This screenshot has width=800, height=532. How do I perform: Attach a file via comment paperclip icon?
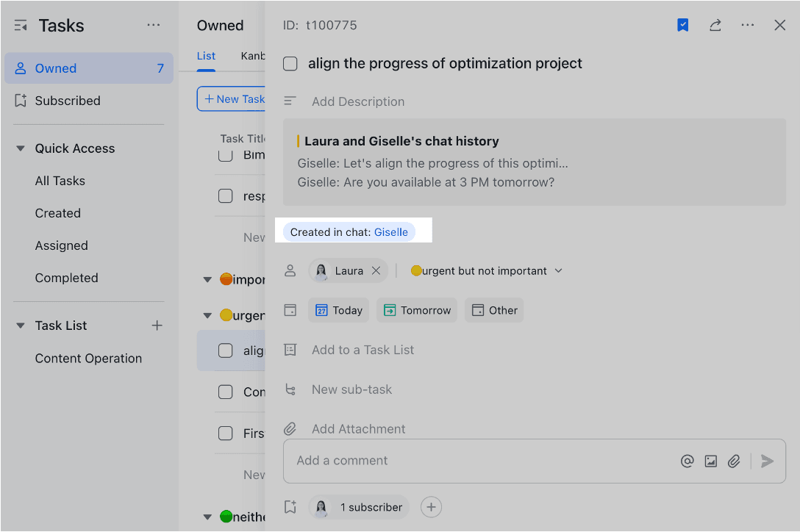point(734,461)
